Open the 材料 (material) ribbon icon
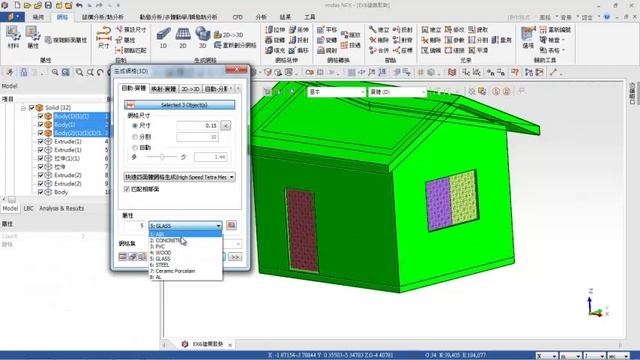Screen dimensions: 640x360 click(x=13, y=37)
